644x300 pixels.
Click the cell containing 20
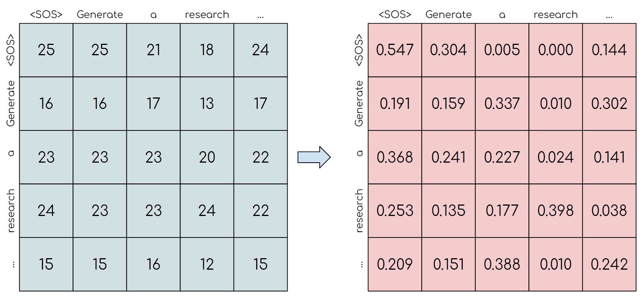point(207,157)
